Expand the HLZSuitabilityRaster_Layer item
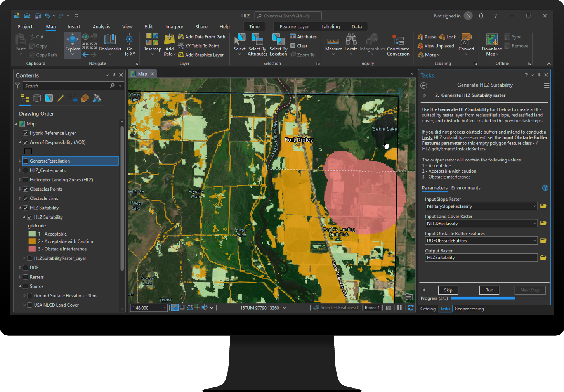This screenshot has width=564, height=392. (x=24, y=258)
